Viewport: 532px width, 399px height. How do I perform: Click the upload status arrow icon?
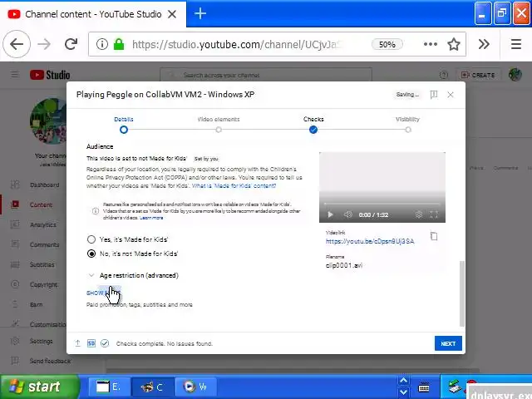point(77,343)
